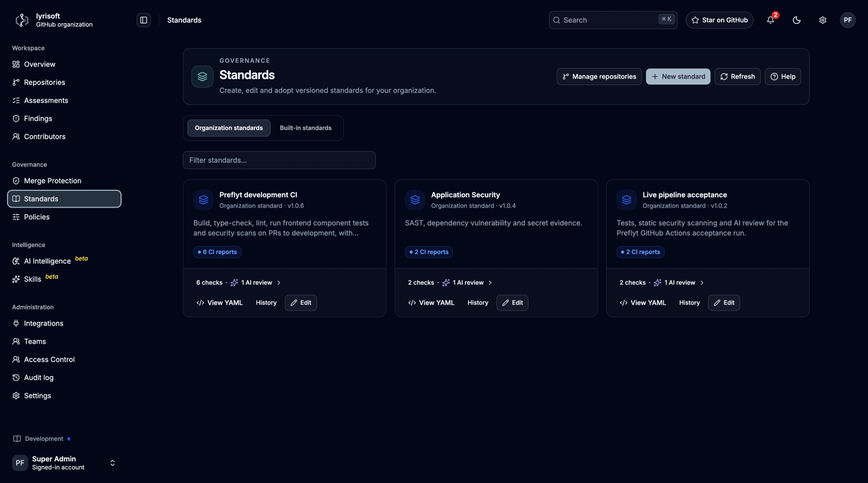This screenshot has height=483, width=868.
Task: Open the notifications bell
Action: [770, 20]
